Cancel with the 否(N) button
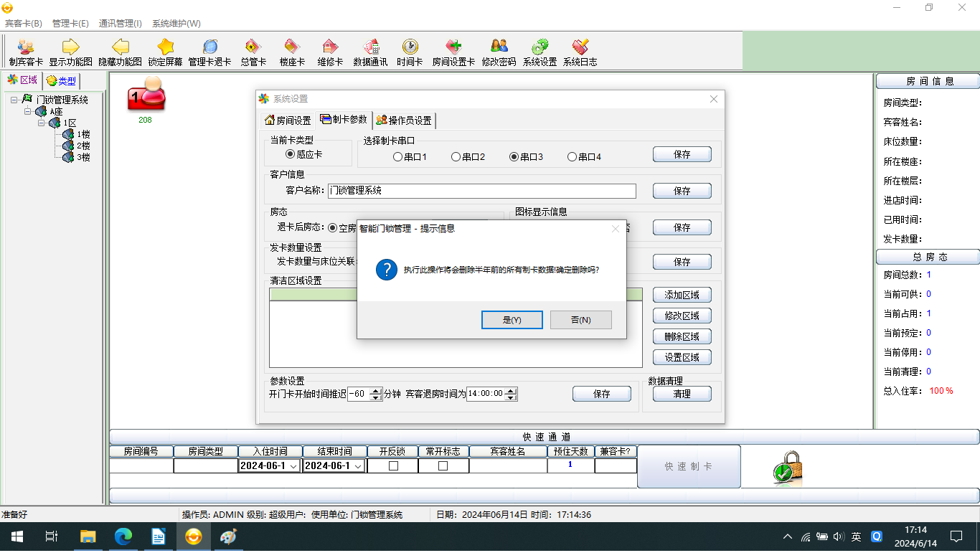 (x=580, y=320)
